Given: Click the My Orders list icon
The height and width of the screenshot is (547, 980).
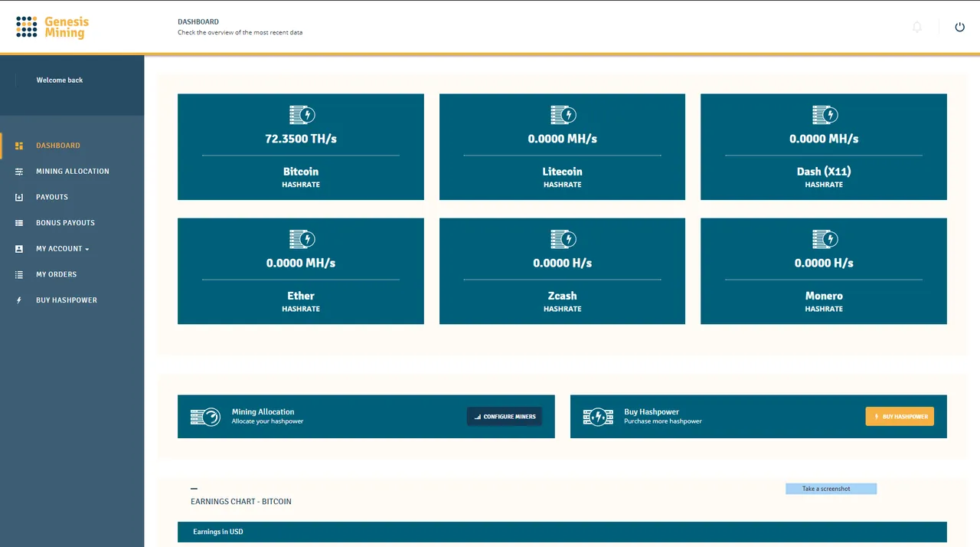Looking at the screenshot, I should (x=19, y=274).
